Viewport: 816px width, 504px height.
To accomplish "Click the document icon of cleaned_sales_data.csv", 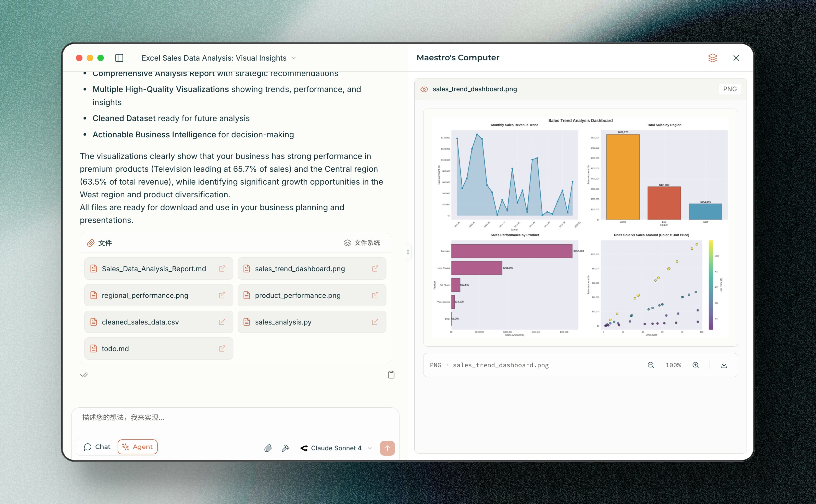I will [x=94, y=322].
